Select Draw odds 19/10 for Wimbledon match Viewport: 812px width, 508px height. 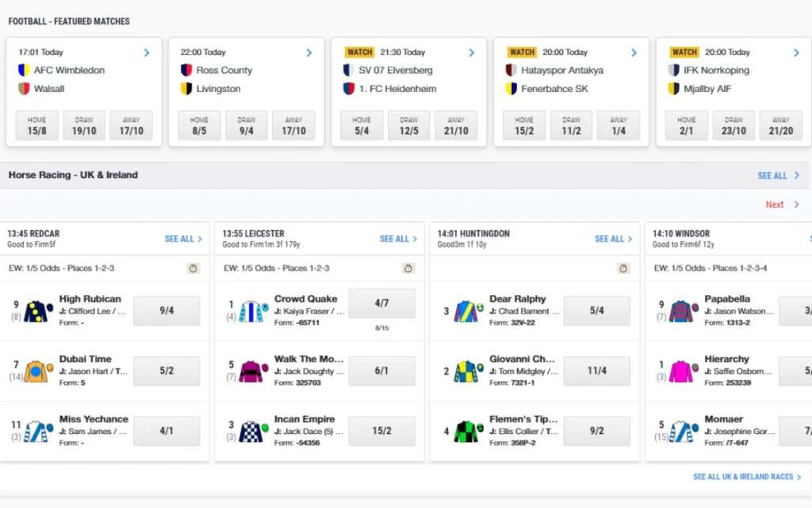coord(84,125)
